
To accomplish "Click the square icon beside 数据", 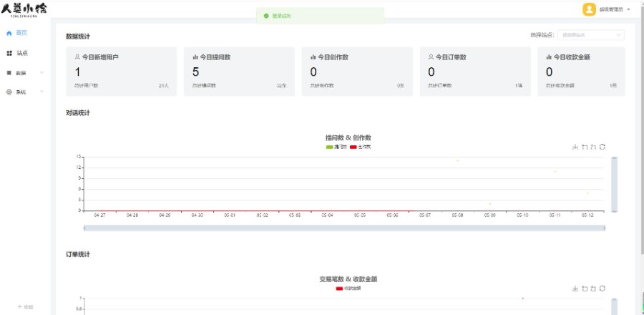I will click(9, 73).
